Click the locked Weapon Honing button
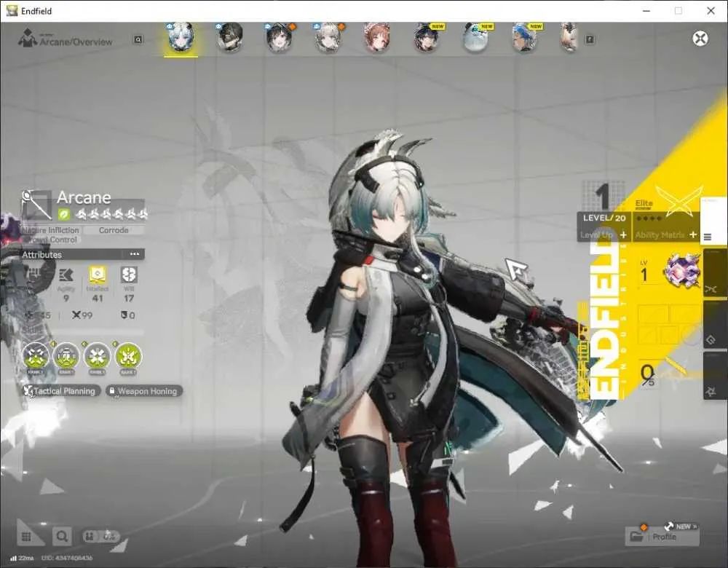 tap(144, 391)
